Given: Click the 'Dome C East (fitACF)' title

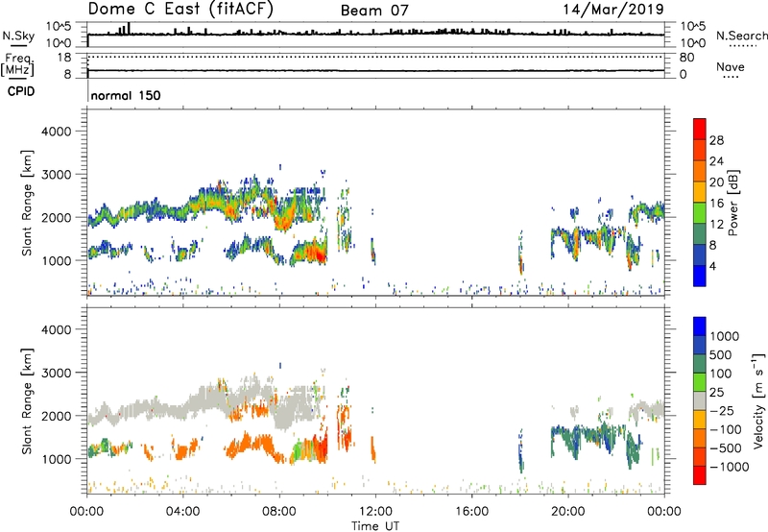Looking at the screenshot, I should [180, 9].
